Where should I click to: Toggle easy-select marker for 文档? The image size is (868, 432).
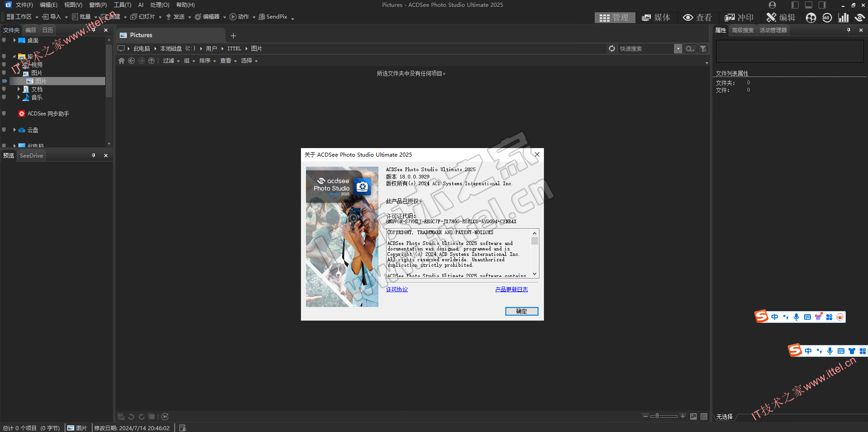click(4, 89)
